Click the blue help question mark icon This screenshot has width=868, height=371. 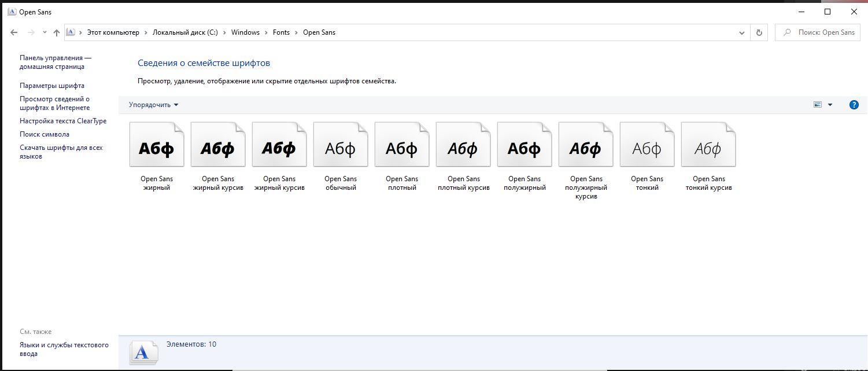coord(854,105)
